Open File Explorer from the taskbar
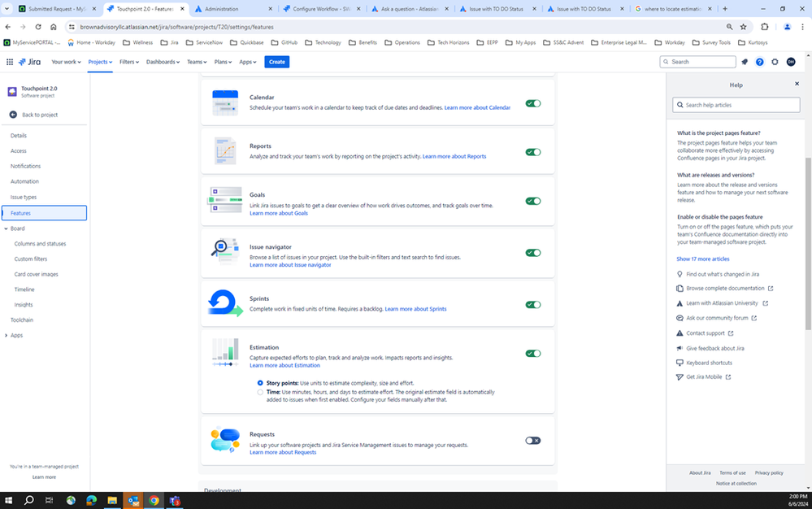This screenshot has width=812, height=509. point(112,500)
